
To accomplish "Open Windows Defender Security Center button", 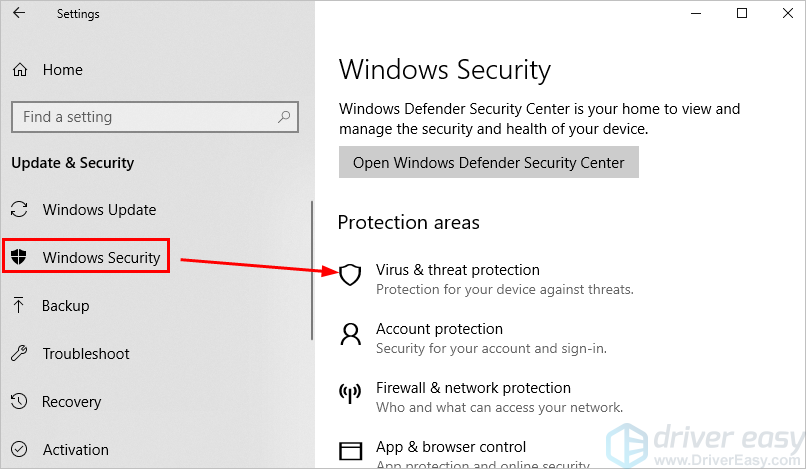I will point(488,163).
